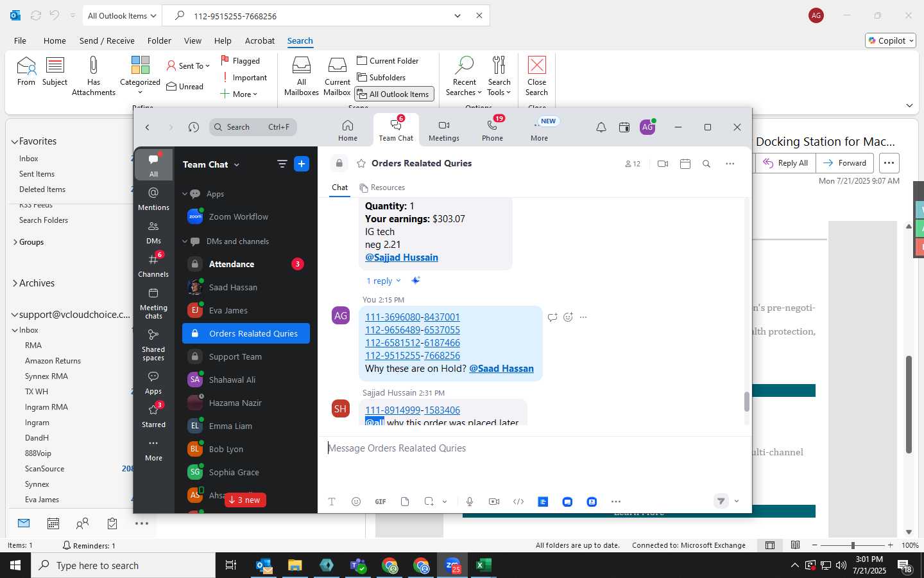
Task: Open Meeting chats in Zoom sidebar
Action: click(x=153, y=302)
